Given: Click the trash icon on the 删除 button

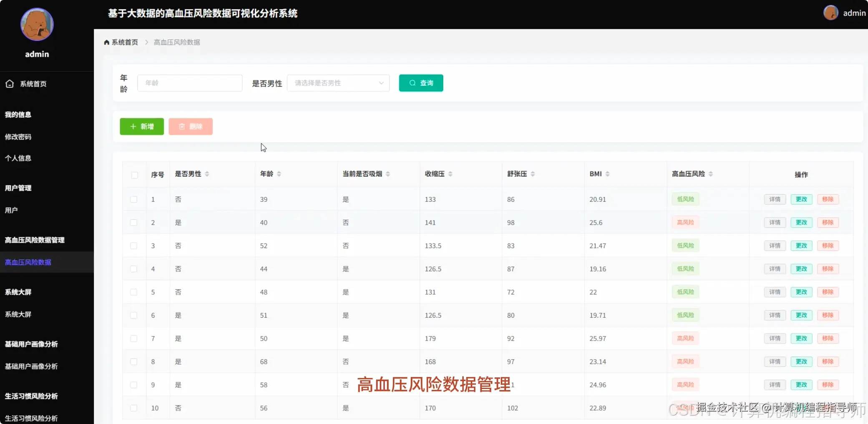Looking at the screenshot, I should [x=181, y=126].
